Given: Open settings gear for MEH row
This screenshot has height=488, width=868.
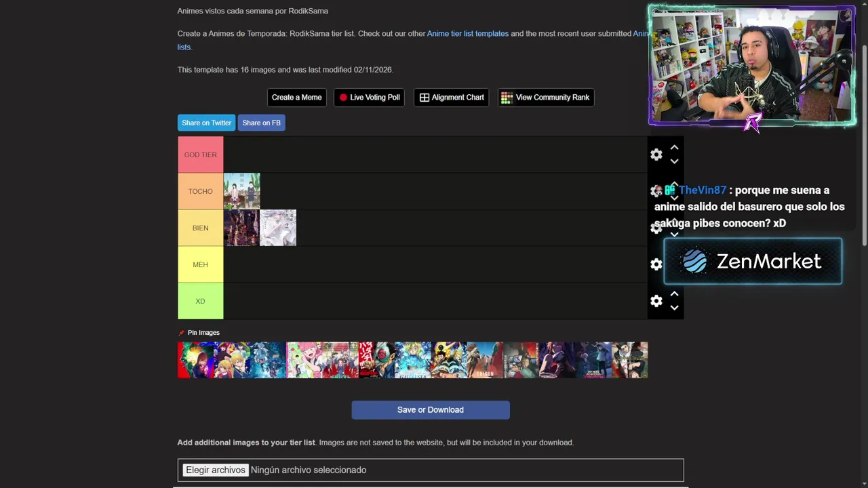Looking at the screenshot, I should pyautogui.click(x=656, y=264).
